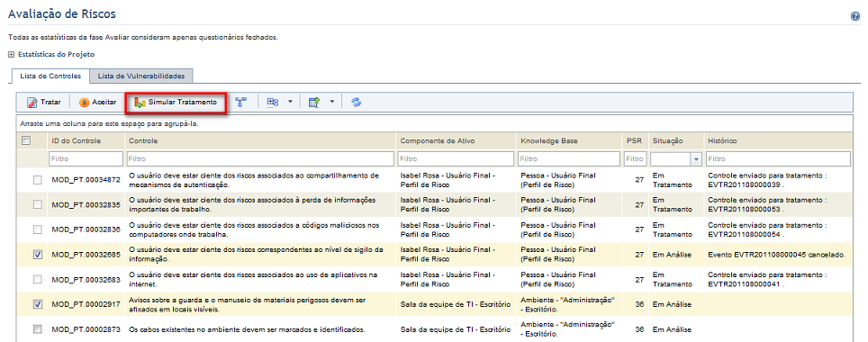
Task: Open the hierarchy tree view icon
Action: [x=240, y=102]
